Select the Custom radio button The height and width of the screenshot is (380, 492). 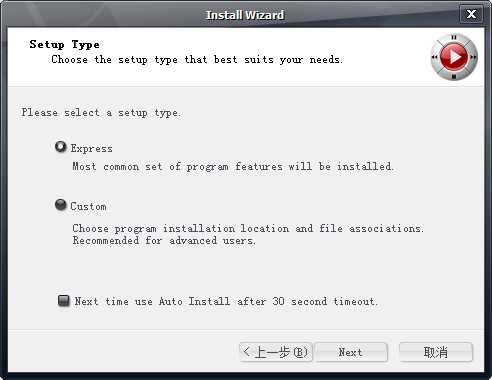(x=60, y=205)
